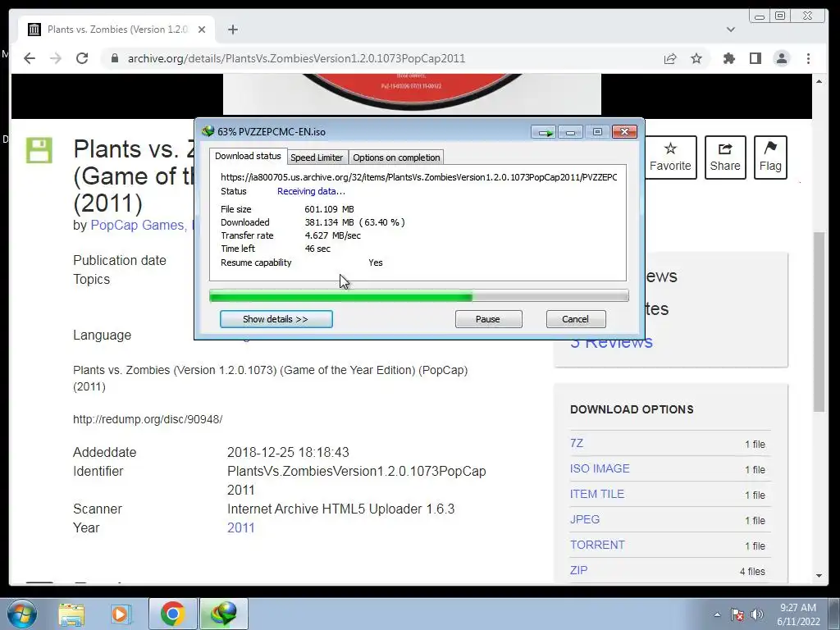The width and height of the screenshot is (840, 630).
Task: Open Windows Media Player from taskbar
Action: tap(120, 614)
